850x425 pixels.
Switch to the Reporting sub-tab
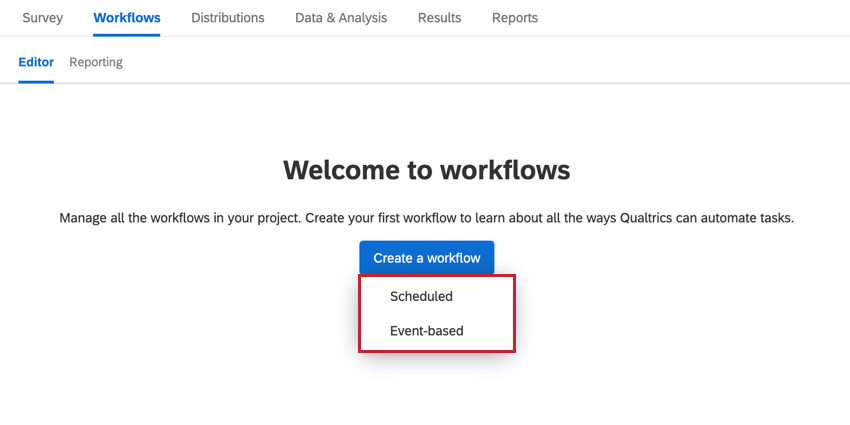point(96,62)
